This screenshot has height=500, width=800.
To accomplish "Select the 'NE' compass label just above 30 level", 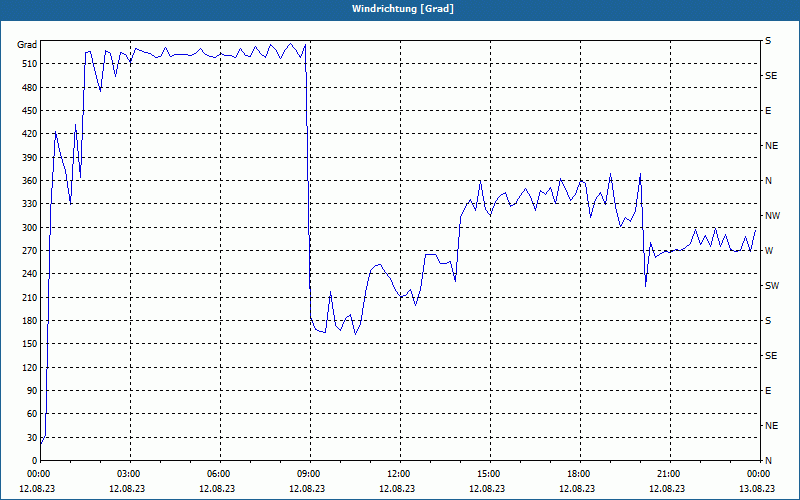I will tap(771, 425).
